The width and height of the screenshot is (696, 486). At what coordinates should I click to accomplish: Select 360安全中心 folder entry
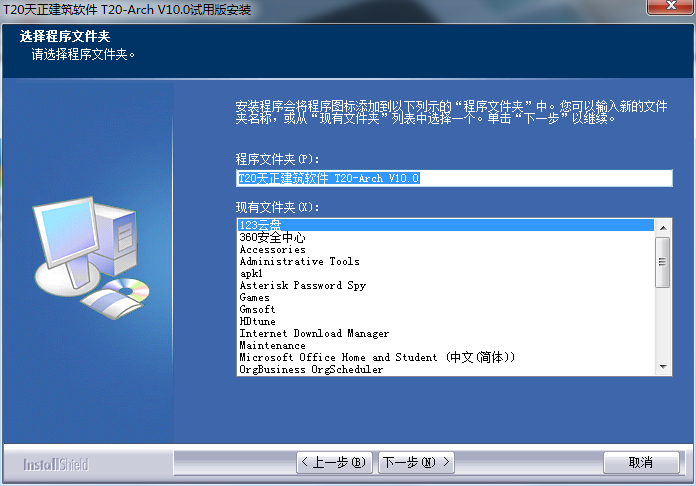[446, 237]
